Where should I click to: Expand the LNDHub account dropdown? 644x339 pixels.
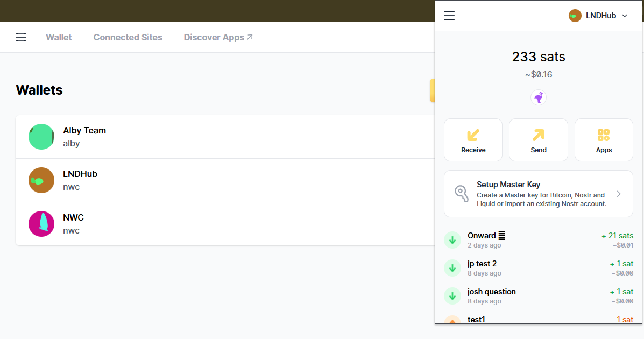[x=625, y=16]
